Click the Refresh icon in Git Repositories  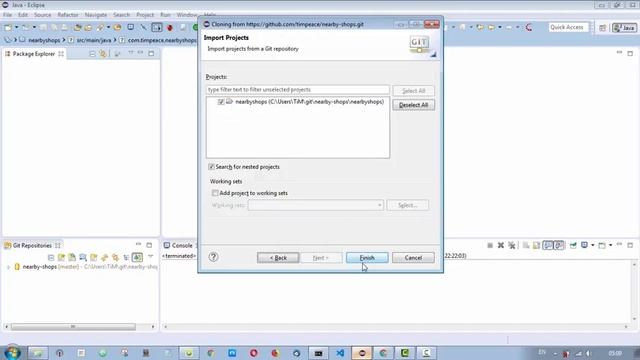pyautogui.click(x=104, y=257)
